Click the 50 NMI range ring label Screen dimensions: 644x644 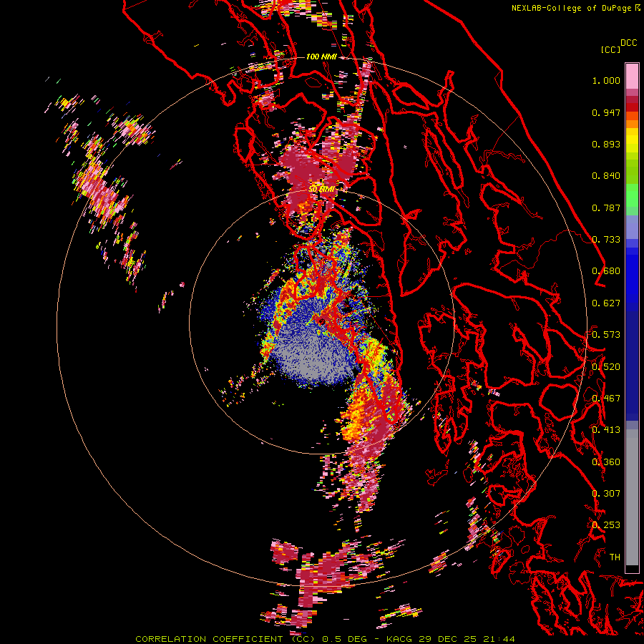tap(321, 190)
